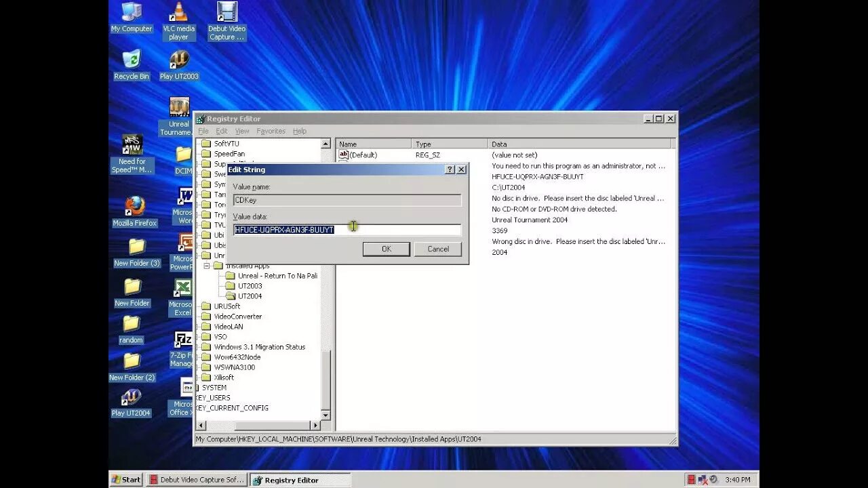This screenshot has width=868, height=488.
Task: Launch the Microsoft Excel shortcut
Action: 182,297
